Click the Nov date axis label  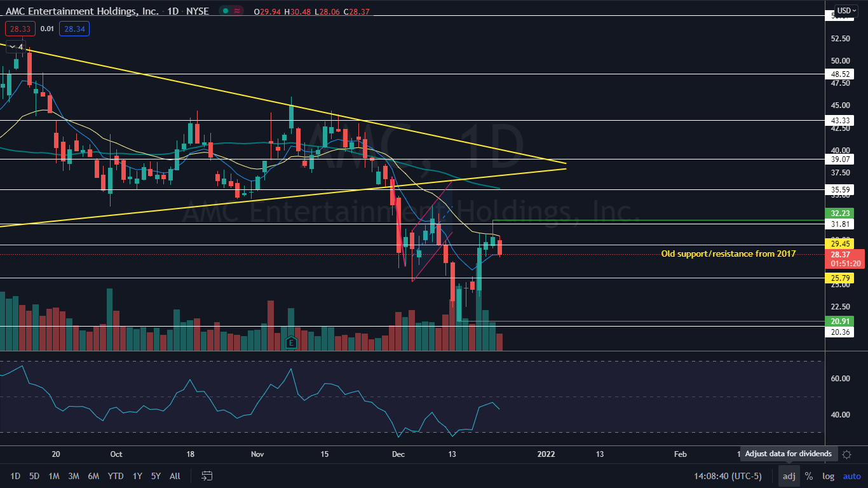click(x=257, y=454)
